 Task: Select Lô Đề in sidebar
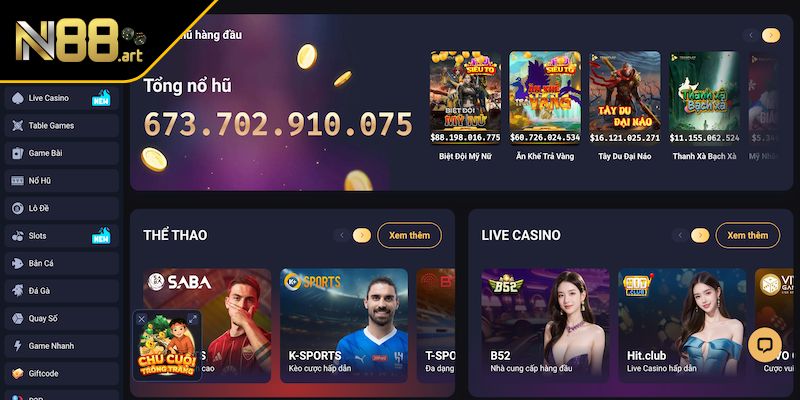pos(62,208)
